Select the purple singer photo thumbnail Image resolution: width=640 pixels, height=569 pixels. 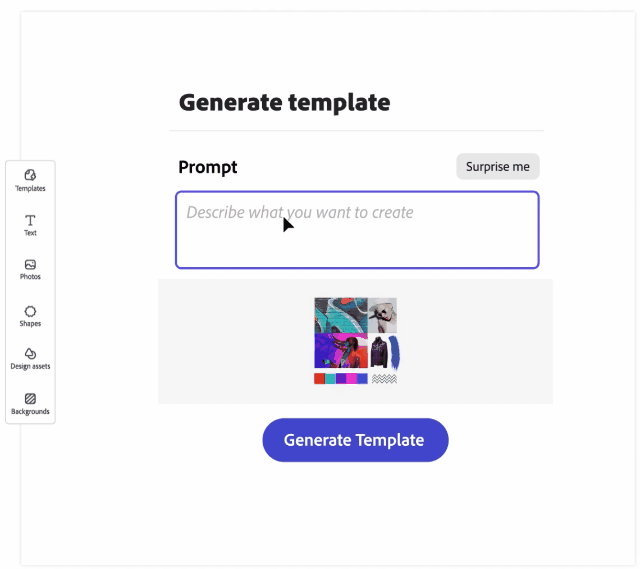tap(340, 351)
